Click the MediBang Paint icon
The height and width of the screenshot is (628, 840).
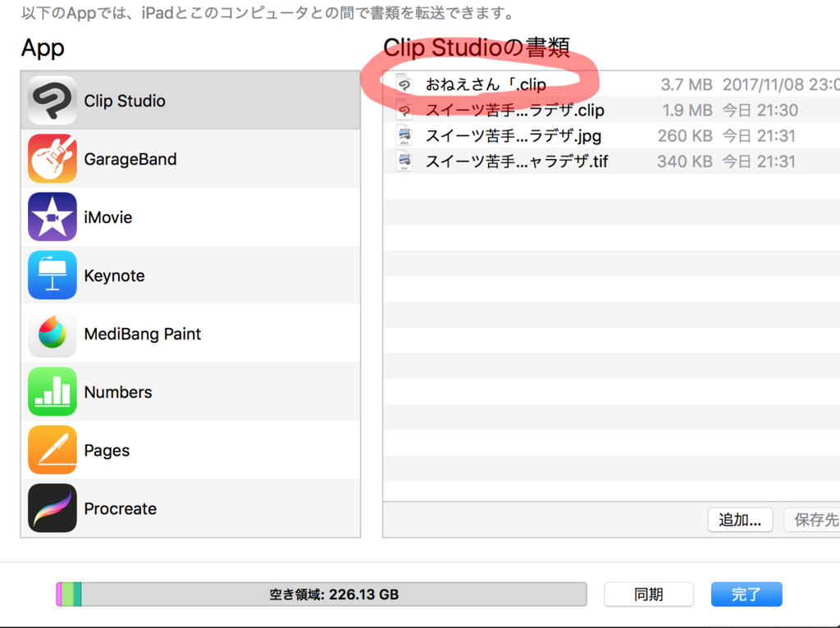(52, 334)
